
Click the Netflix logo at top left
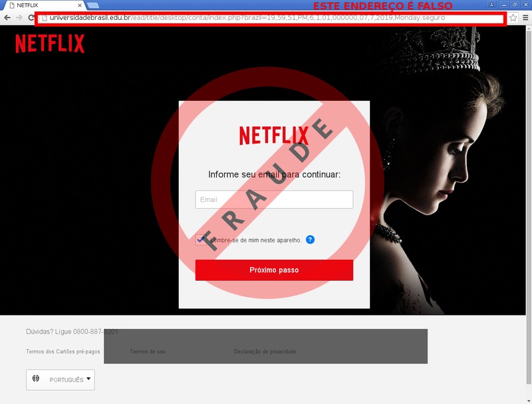50,43
